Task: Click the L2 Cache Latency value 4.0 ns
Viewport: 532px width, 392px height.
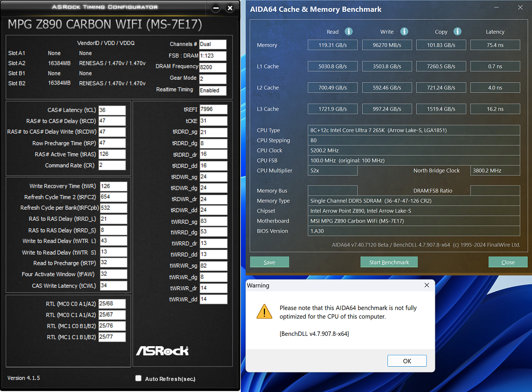Action: (x=495, y=88)
